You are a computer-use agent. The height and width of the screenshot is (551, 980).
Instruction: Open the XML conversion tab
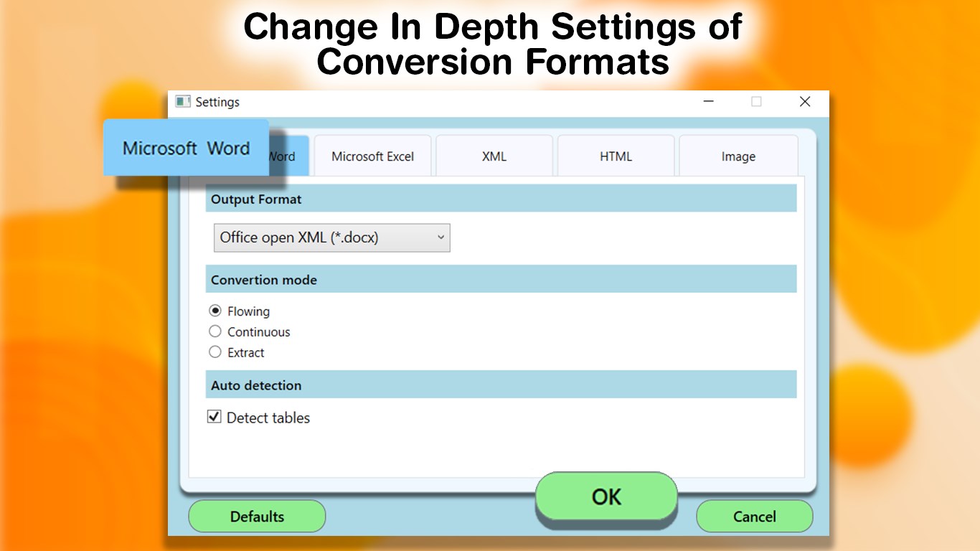494,156
